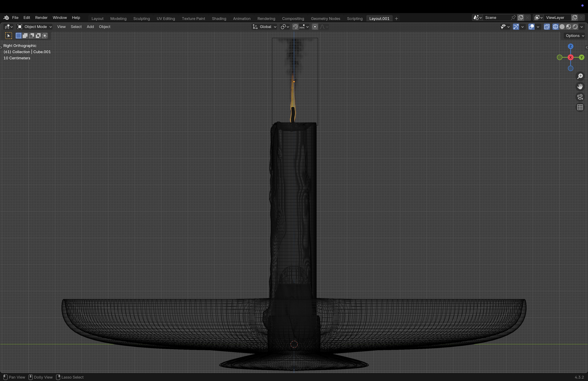Viewport: 588px width, 381px height.
Task: Switch to rendered viewport shading sphere
Action: [575, 27]
